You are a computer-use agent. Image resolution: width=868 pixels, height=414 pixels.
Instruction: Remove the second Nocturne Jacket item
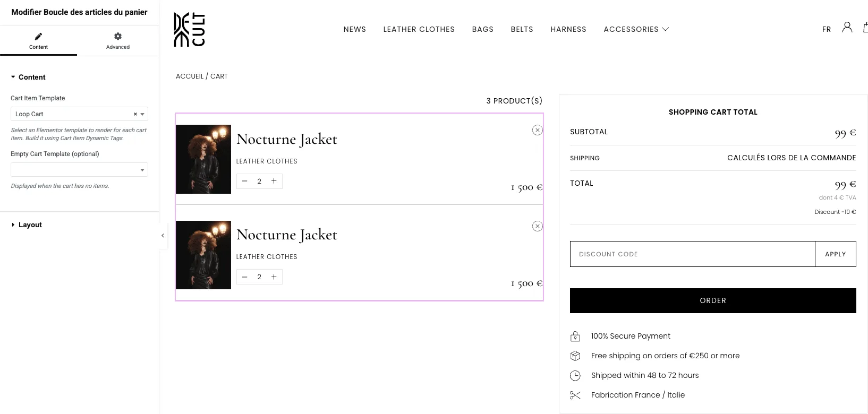537,226
